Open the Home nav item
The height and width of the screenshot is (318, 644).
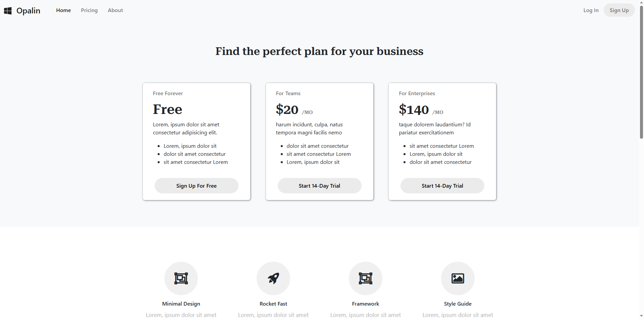point(63,10)
